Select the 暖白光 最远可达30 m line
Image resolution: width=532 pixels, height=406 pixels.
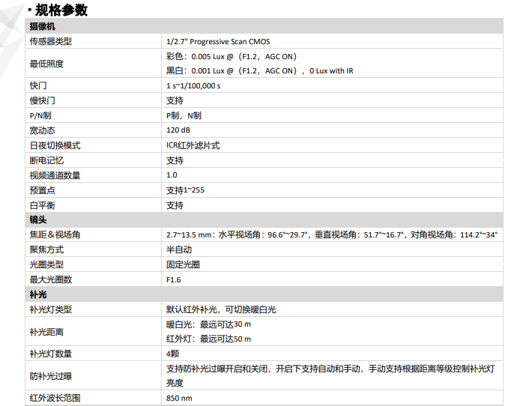[x=208, y=324]
